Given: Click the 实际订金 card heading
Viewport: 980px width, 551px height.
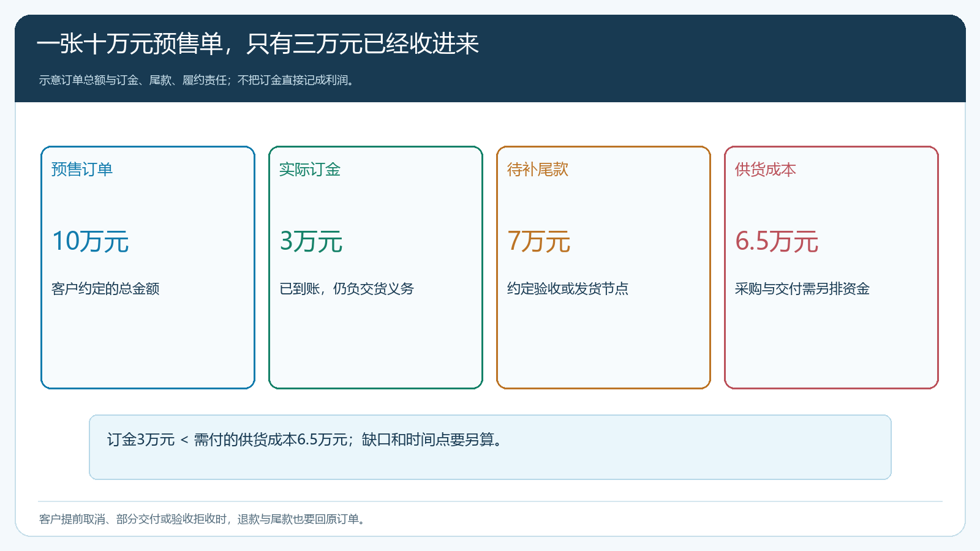Looking at the screenshot, I should [310, 170].
